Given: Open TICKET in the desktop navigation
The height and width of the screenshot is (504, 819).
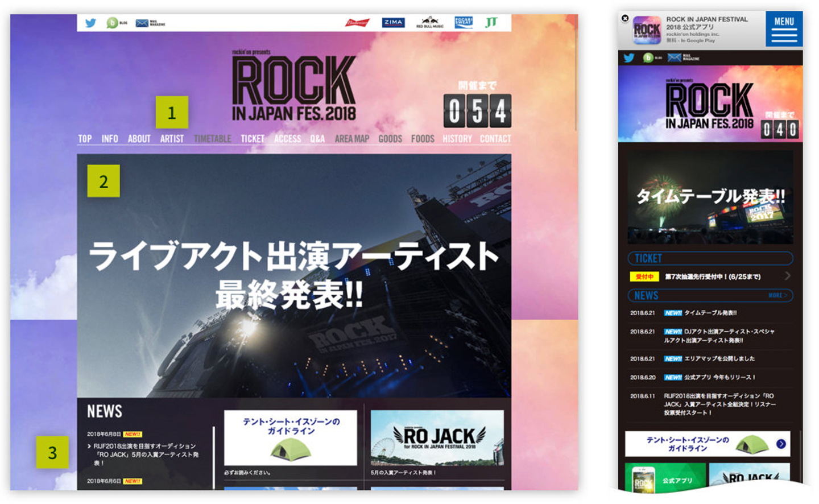Looking at the screenshot, I should tap(253, 139).
